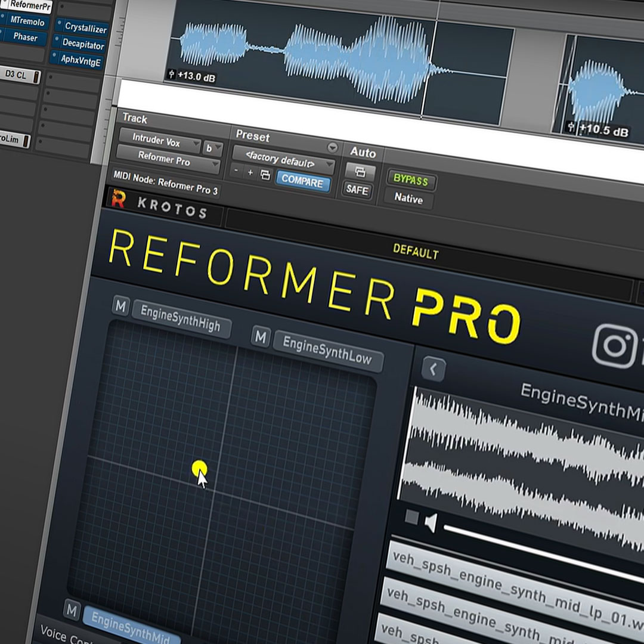Mute the EngineSynthHigh library

click(x=120, y=305)
